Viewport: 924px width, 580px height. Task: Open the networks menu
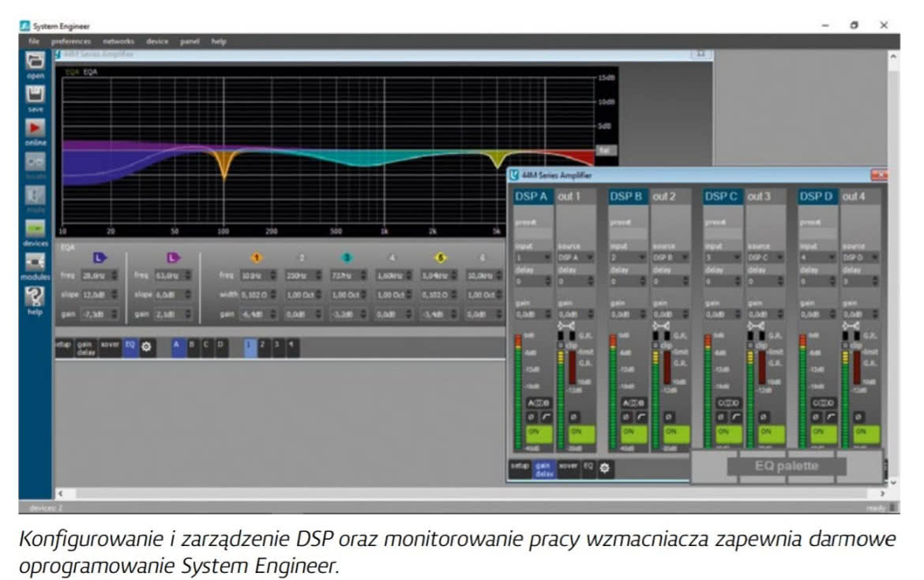(x=118, y=41)
